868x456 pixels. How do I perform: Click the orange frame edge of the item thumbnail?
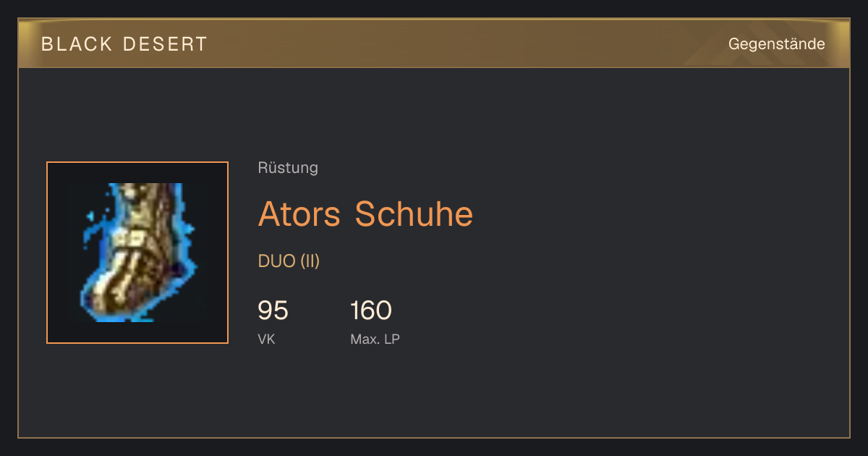click(x=47, y=253)
